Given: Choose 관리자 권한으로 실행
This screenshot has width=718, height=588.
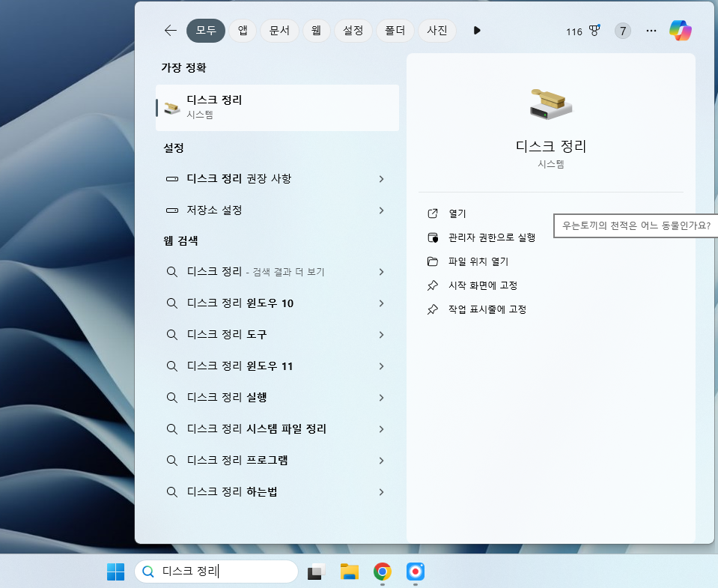Looking at the screenshot, I should (x=492, y=237).
